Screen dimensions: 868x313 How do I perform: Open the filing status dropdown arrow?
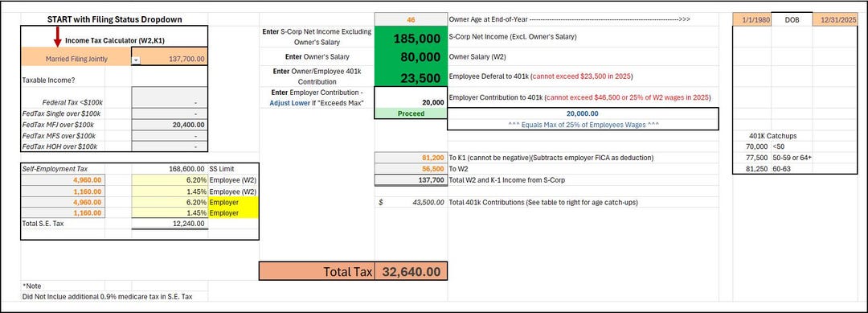point(136,60)
